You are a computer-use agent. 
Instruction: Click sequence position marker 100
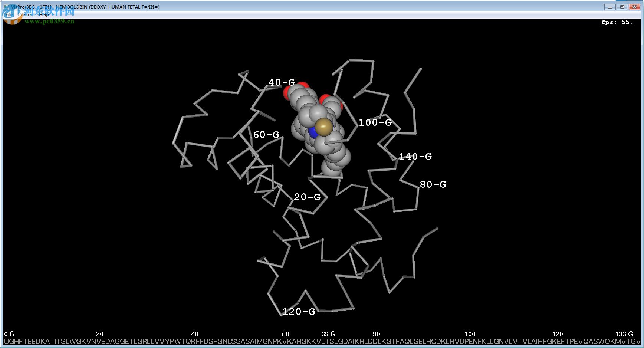(470, 334)
